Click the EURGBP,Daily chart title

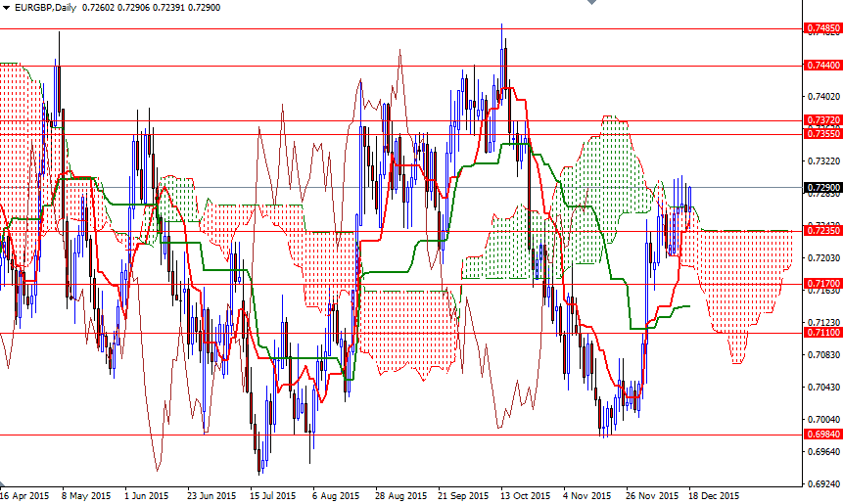coord(45,8)
